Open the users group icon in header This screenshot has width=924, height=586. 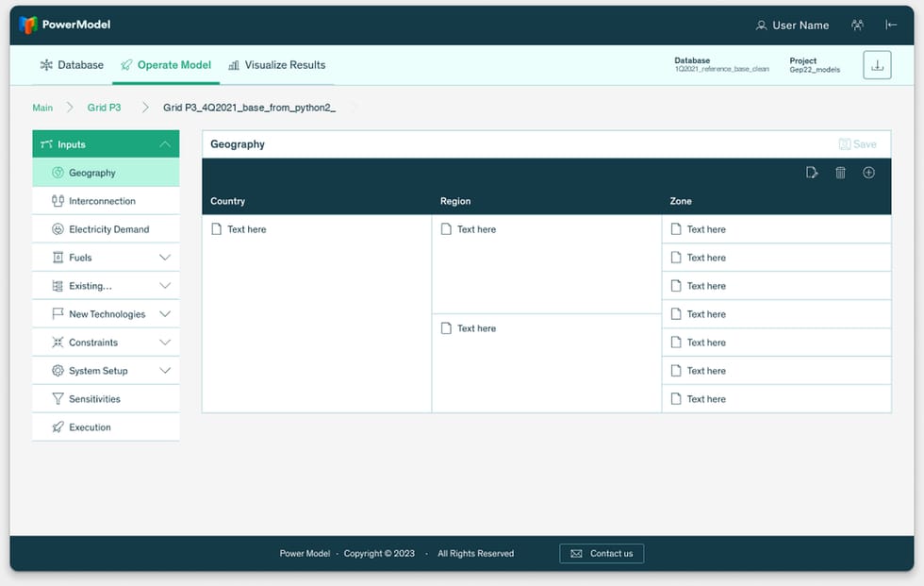pos(857,25)
